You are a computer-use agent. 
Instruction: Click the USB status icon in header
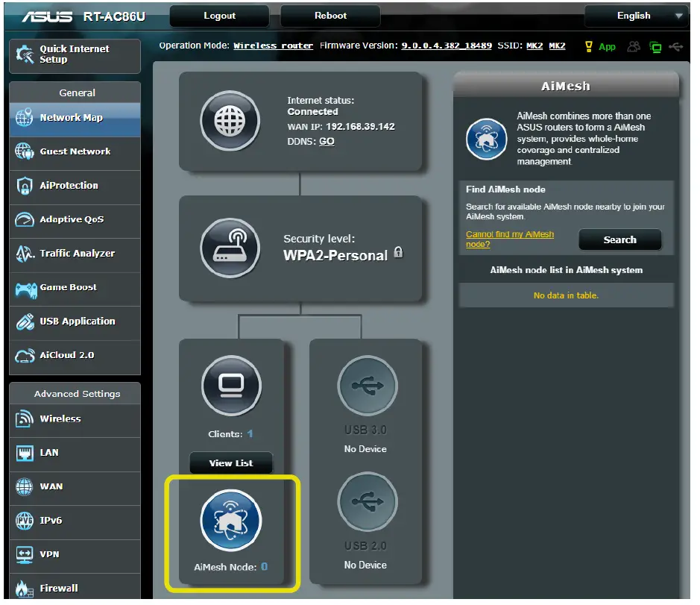click(676, 46)
